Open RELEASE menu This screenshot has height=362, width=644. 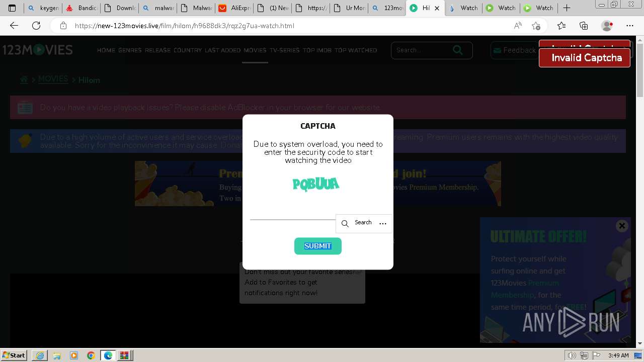[x=157, y=50]
